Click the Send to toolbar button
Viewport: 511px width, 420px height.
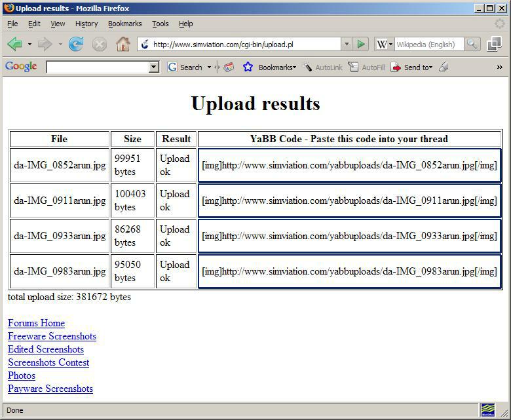coord(412,67)
